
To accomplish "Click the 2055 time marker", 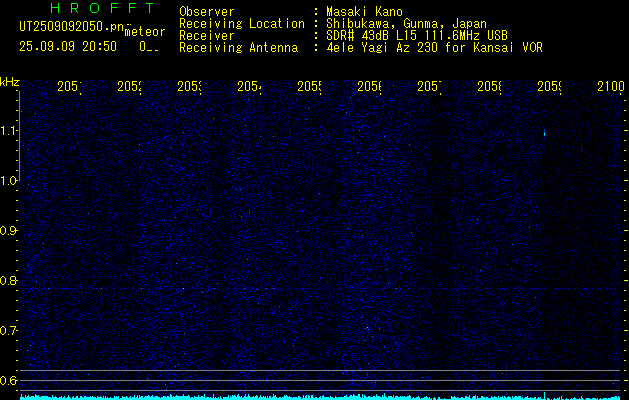I will pos(309,86).
